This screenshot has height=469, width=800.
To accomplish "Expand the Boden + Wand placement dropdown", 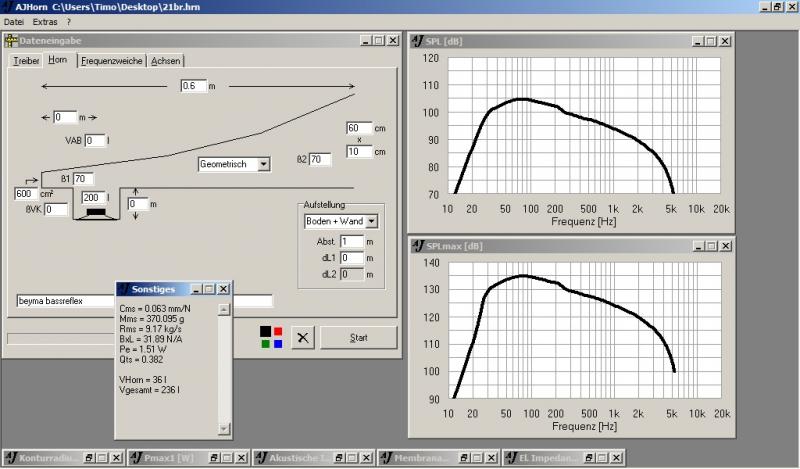I will 371,221.
